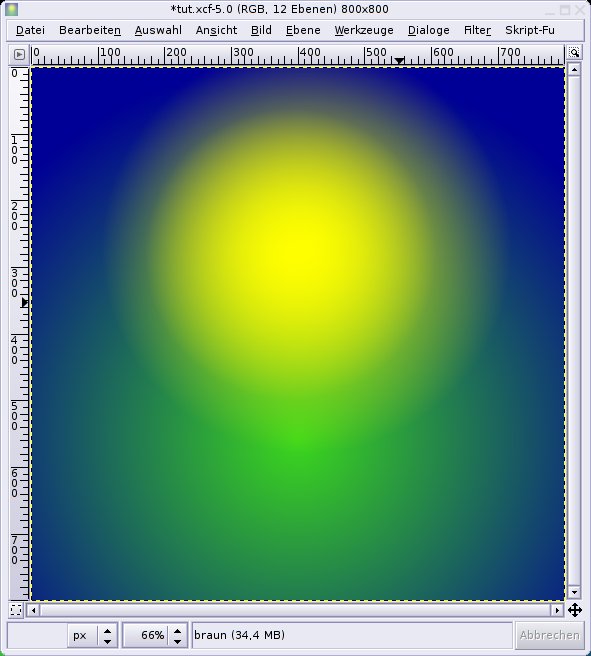Screen dimensions: 591x656
Task: Open the Werkzeuge menu
Action: point(364,30)
